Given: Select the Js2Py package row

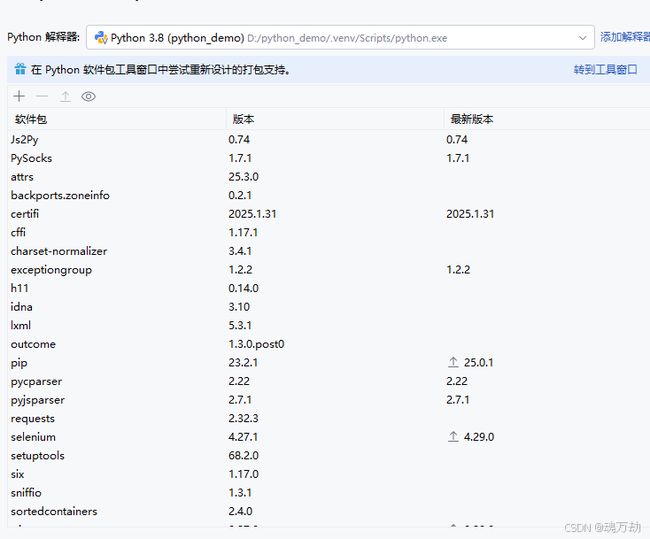Looking at the screenshot, I should pos(328,139).
